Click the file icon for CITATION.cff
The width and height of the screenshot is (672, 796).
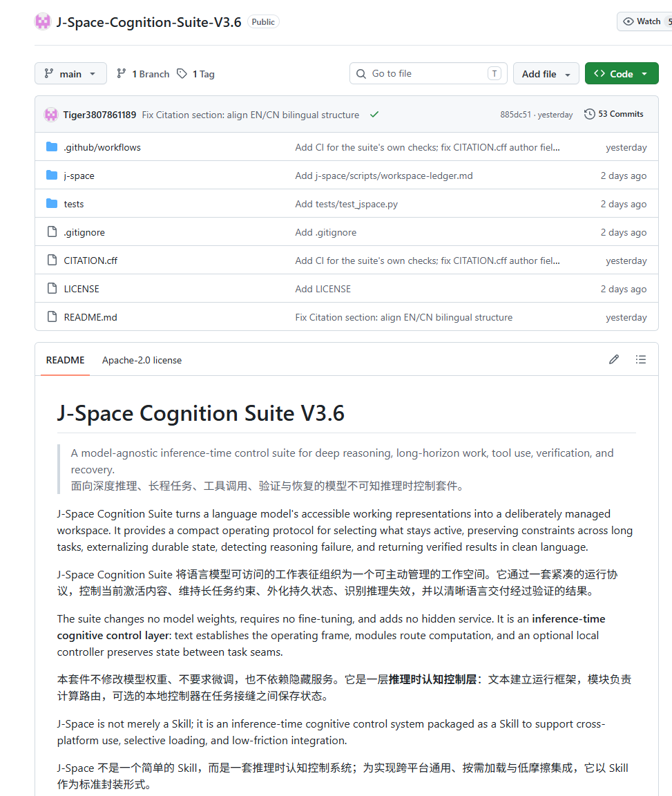click(x=52, y=260)
